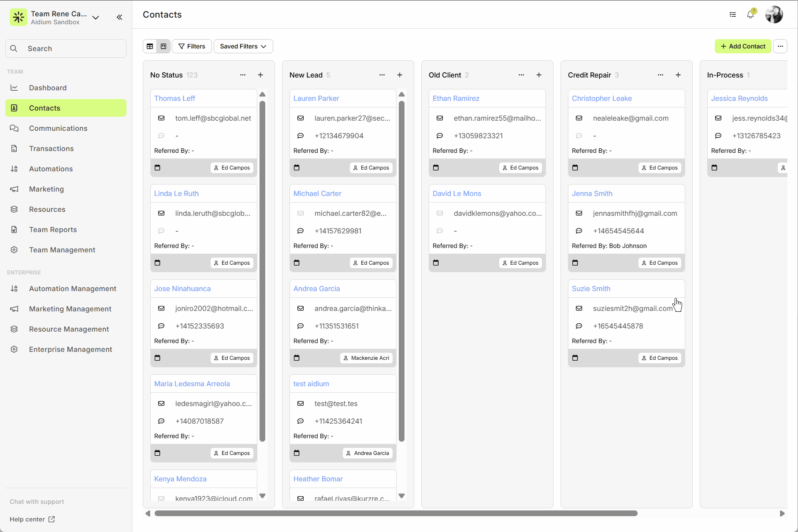
Task: Switch to table view
Action: (x=150, y=46)
